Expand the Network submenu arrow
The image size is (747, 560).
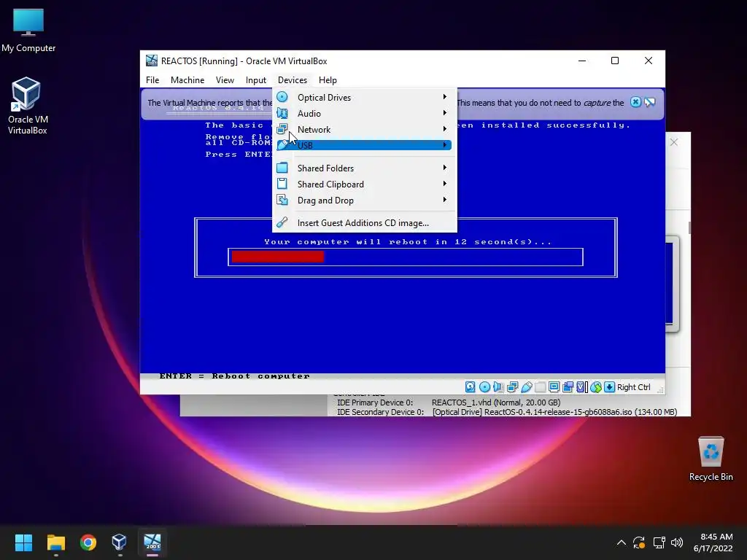pyautogui.click(x=444, y=129)
